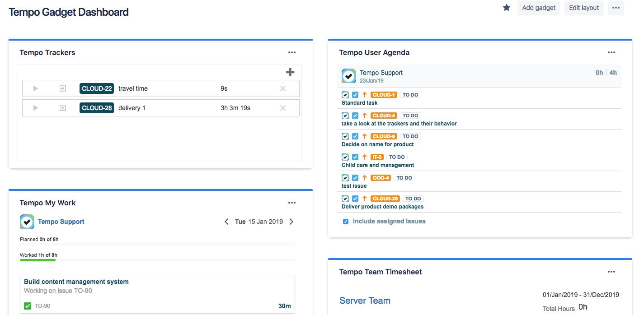The height and width of the screenshot is (315, 644).
Task: Click the green TO-90 checkbox icon
Action: 28,306
